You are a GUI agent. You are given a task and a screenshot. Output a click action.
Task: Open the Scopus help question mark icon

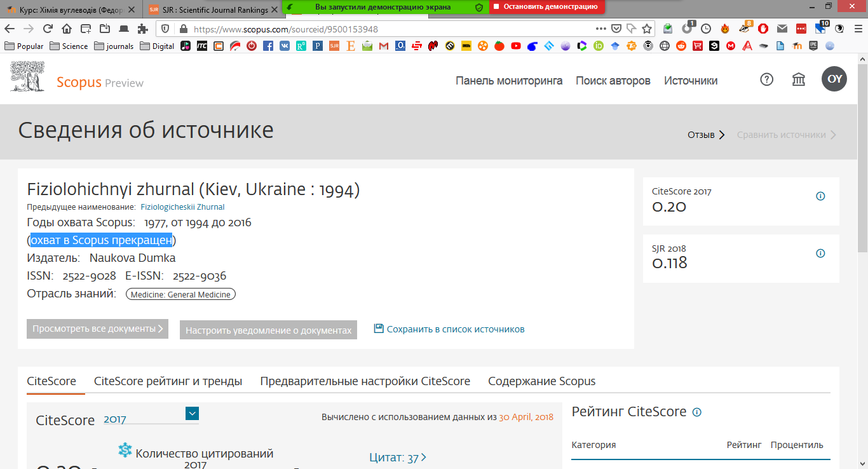point(767,79)
